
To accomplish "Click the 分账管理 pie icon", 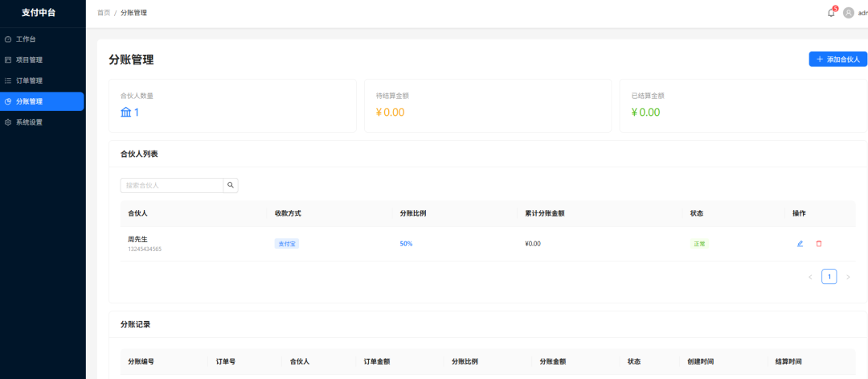I will tap(8, 101).
